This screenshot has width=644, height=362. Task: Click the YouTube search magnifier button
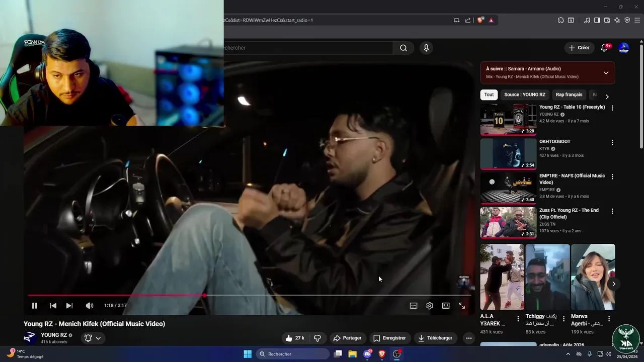click(404, 48)
